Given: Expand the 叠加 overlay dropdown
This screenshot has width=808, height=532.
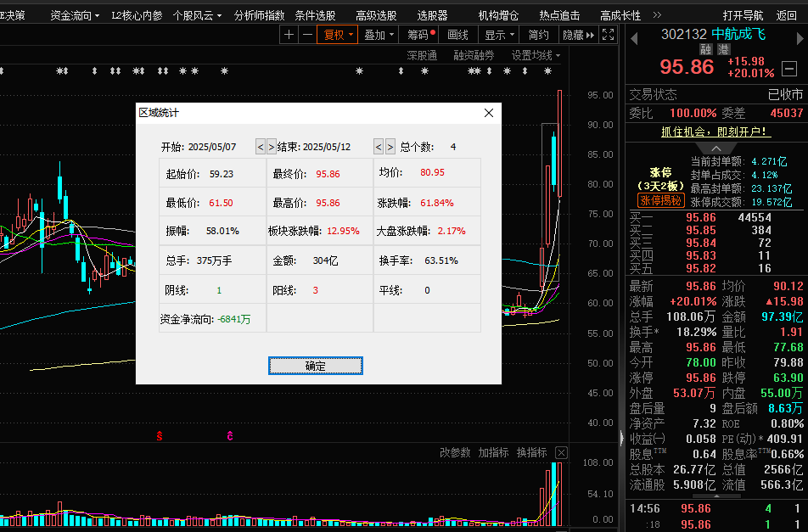Looking at the screenshot, I should click(x=378, y=35).
